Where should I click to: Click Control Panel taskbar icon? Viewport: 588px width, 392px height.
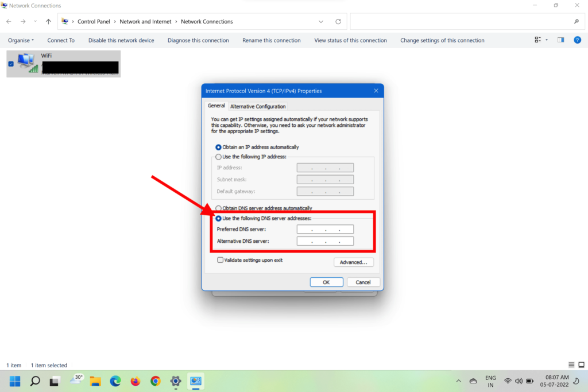[196, 382]
